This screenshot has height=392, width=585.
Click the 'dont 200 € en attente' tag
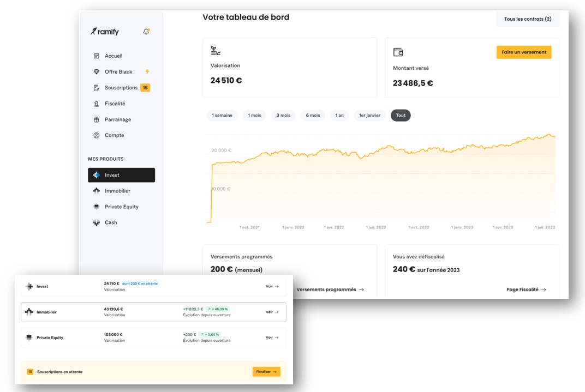[140, 284]
